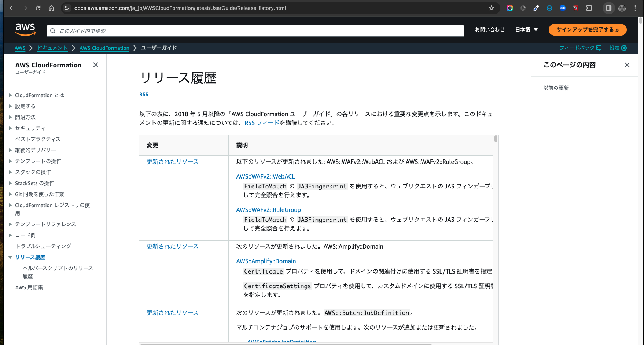Viewport: 644px width, 345px height.
Task: Open the 日本語 language dropdown
Action: [527, 30]
